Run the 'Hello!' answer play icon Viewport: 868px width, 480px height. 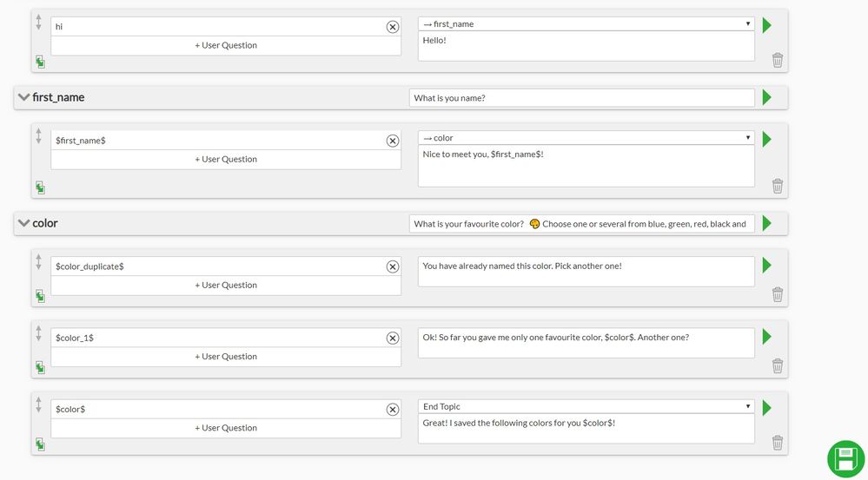click(x=766, y=25)
